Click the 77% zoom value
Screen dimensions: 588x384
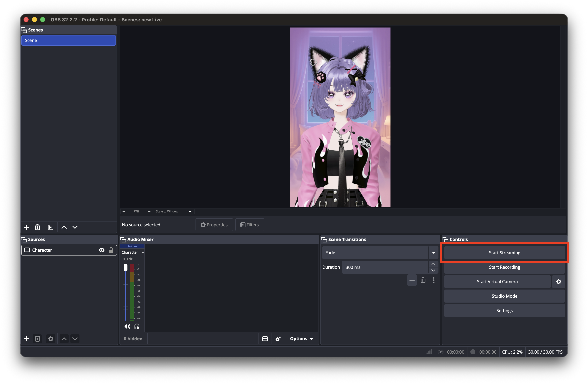[136, 211]
